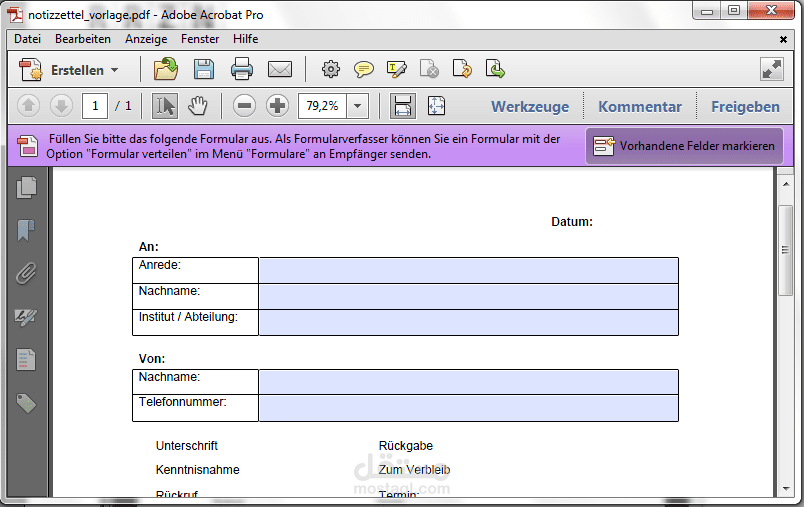Show page thumbnails panel icon

pyautogui.click(x=26, y=188)
